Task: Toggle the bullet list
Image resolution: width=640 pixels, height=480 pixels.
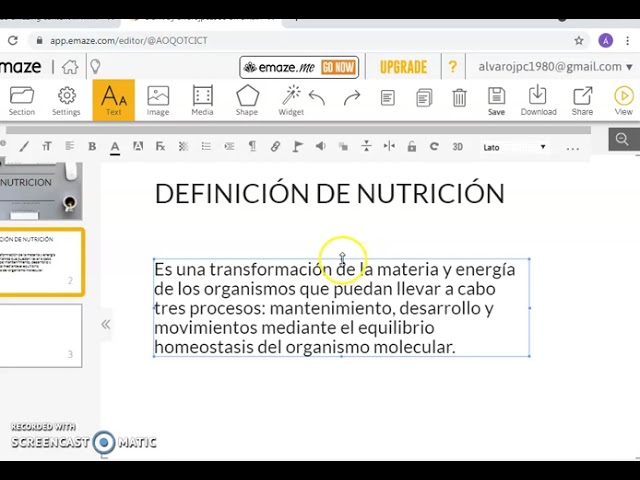Action: pyautogui.click(x=206, y=146)
